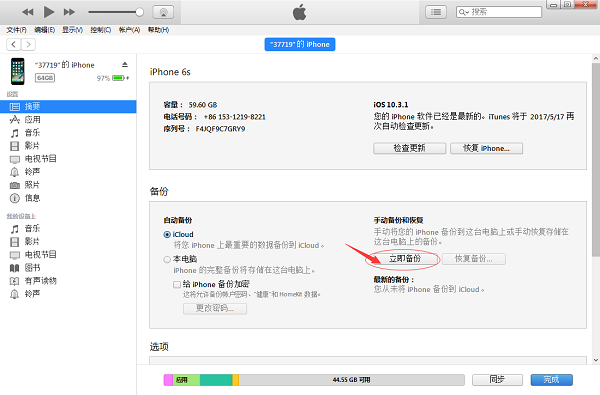Screen dimensions: 600x395
Task: Click the 立即备份 button
Action: (x=405, y=259)
